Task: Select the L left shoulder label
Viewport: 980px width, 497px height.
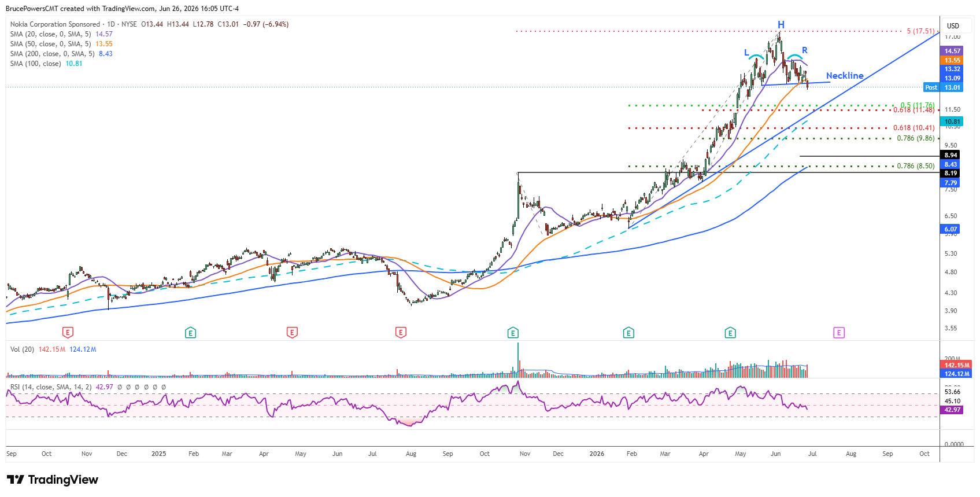Action: 746,53
